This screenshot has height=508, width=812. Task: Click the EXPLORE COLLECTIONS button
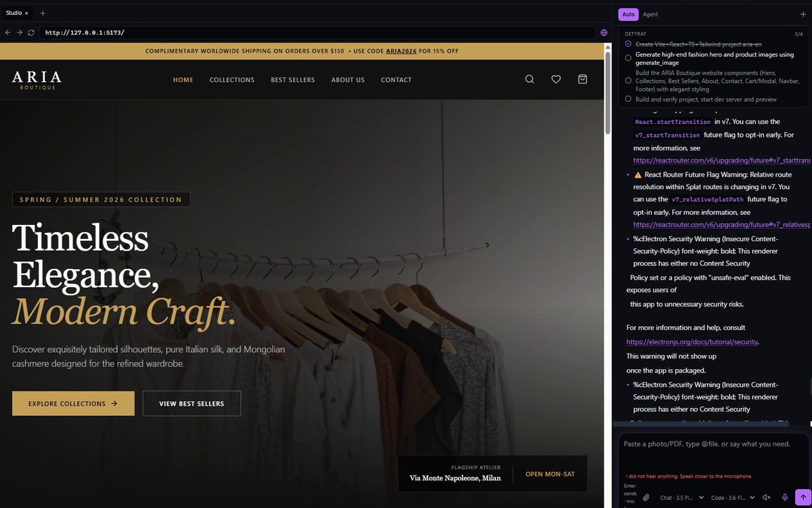click(x=73, y=404)
